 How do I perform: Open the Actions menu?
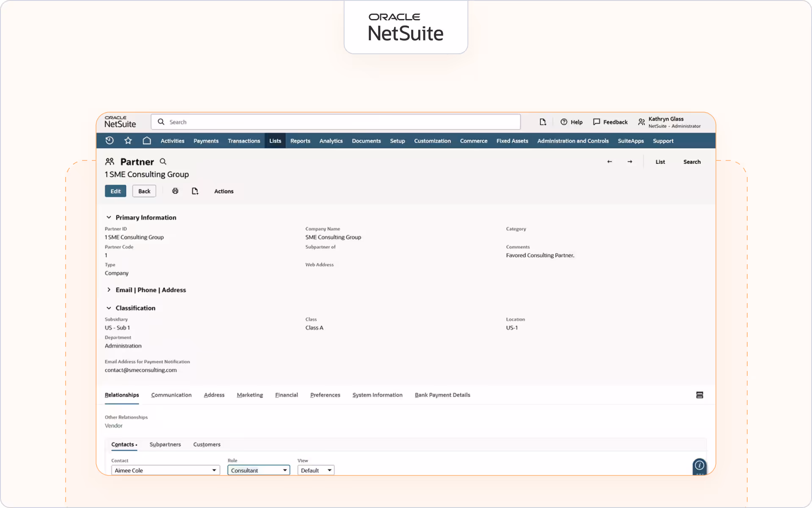click(x=224, y=191)
